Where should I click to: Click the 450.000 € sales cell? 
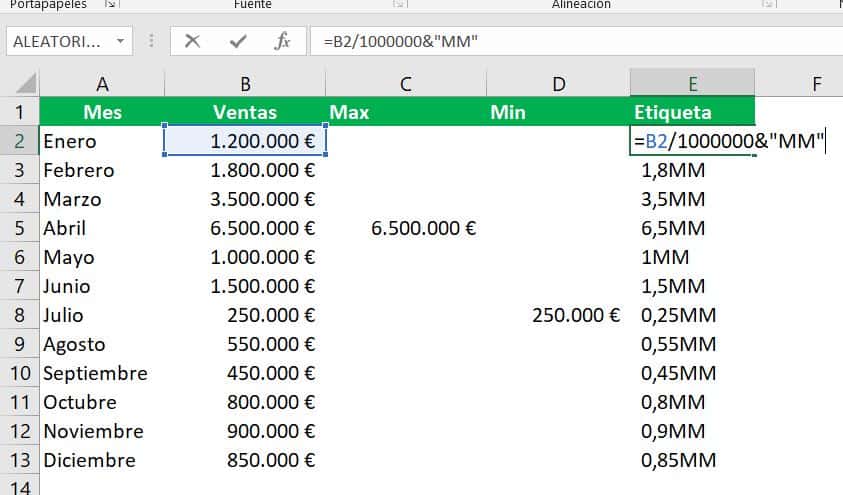tap(245, 373)
